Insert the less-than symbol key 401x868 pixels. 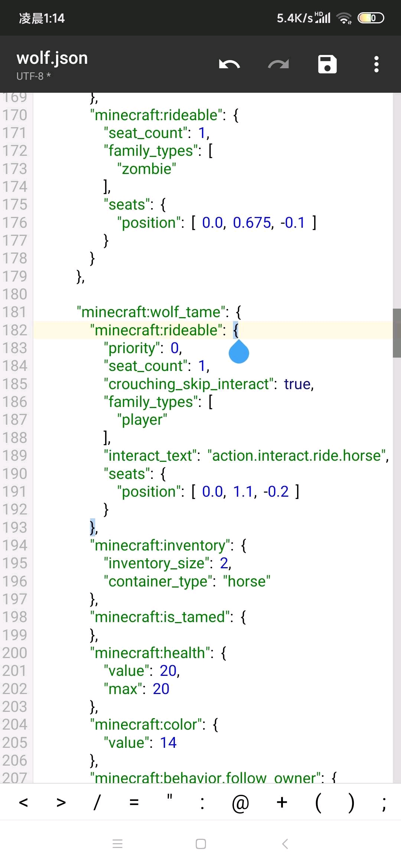(23, 803)
